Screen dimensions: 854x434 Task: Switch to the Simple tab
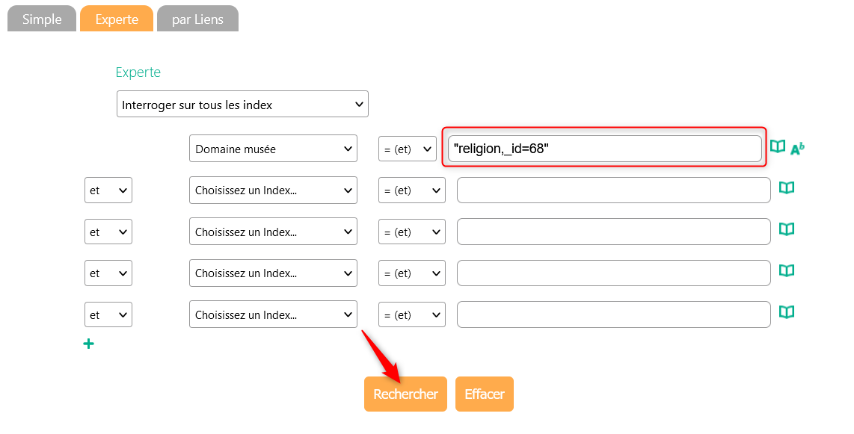(x=41, y=19)
